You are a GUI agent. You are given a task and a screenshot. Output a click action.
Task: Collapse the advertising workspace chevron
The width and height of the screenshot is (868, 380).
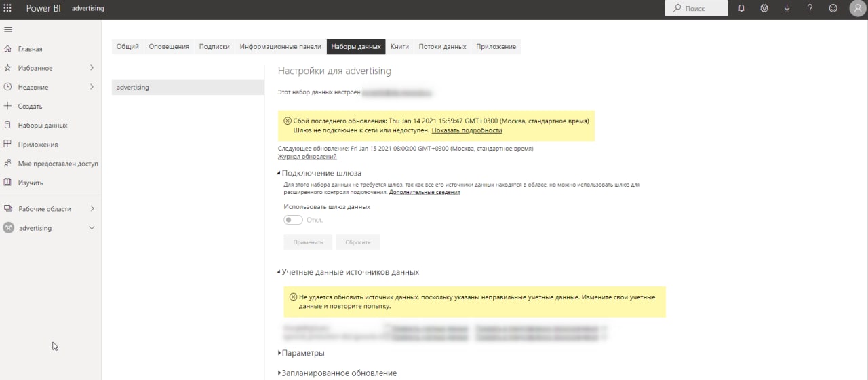pos(92,228)
